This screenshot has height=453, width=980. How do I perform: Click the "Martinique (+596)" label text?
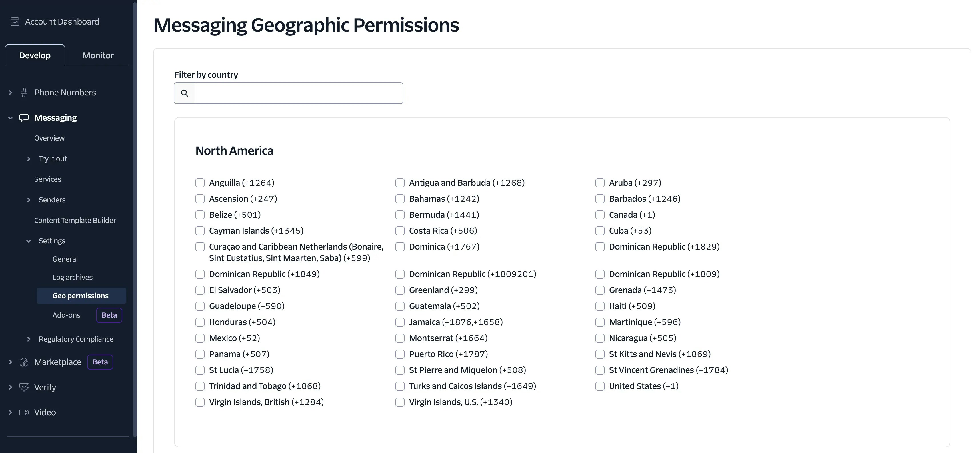(645, 322)
